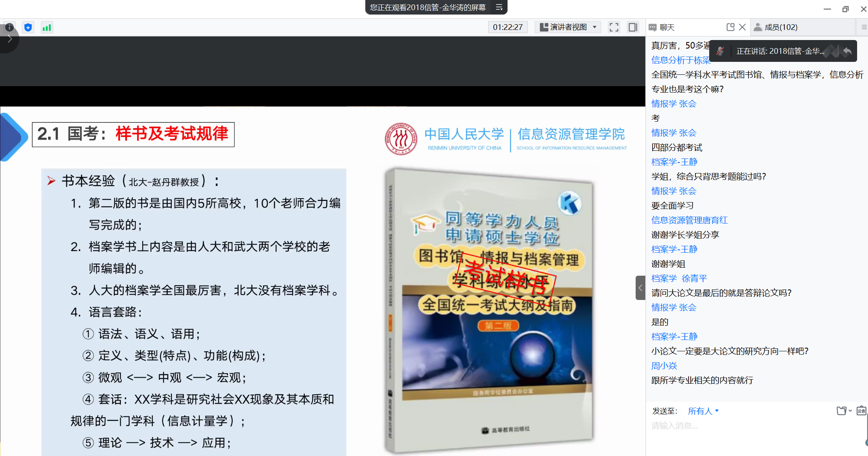868x456 pixels.
Task: Click sender name 信息资源管理唐育红
Action: tap(689, 220)
